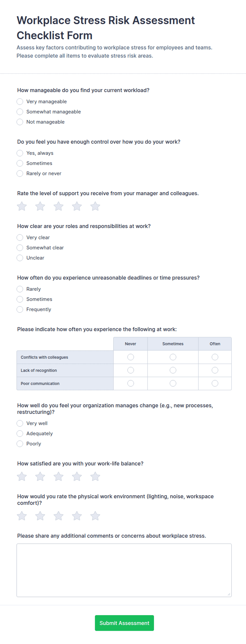Click the Submit Assessment button
The width and height of the screenshot is (246, 644).
coord(124,623)
